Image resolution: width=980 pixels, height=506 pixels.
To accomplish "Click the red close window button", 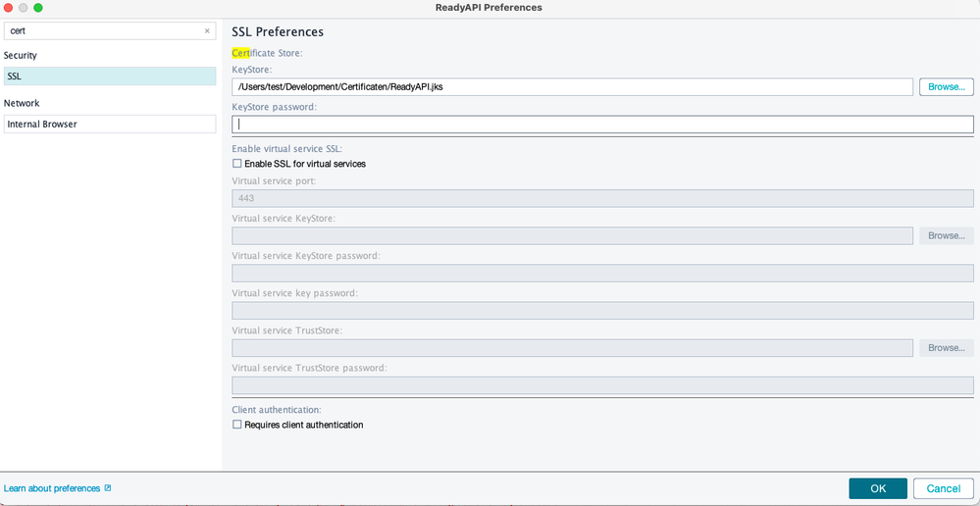I will [9, 8].
